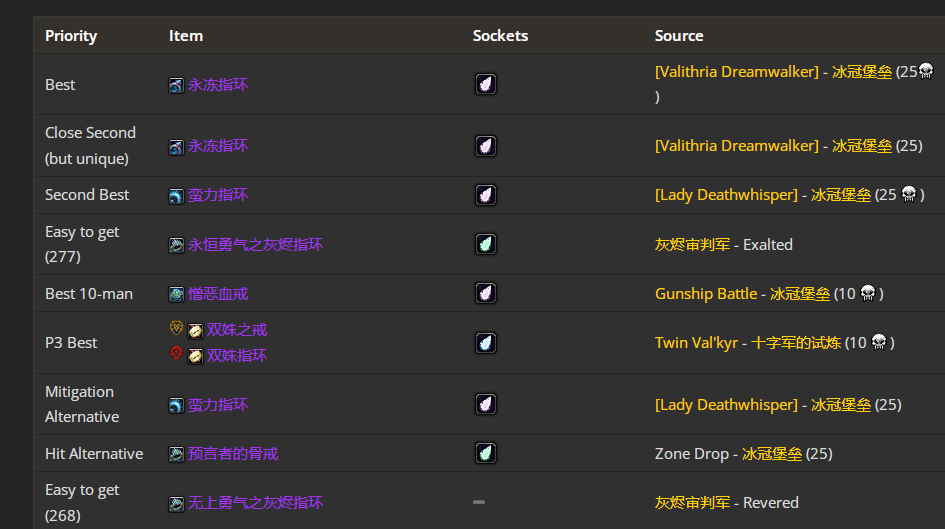Click the gem socket icon in the Second Best row
The image size is (945, 529).
click(485, 194)
